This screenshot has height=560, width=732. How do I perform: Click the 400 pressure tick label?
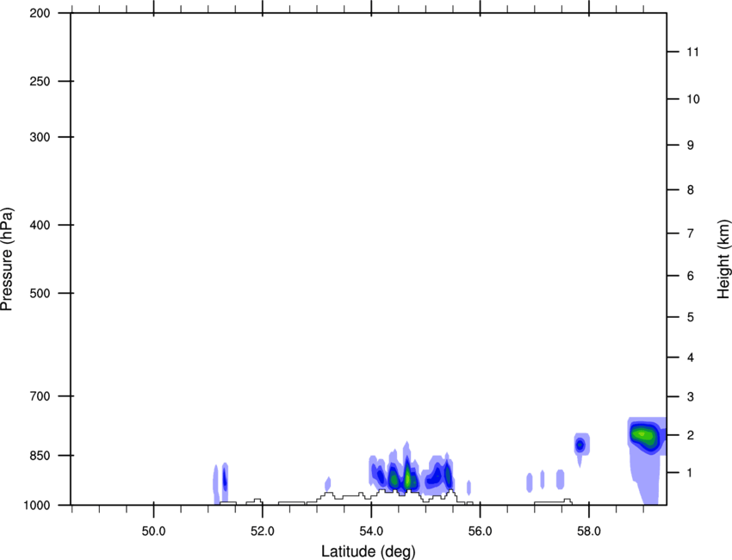click(x=40, y=225)
